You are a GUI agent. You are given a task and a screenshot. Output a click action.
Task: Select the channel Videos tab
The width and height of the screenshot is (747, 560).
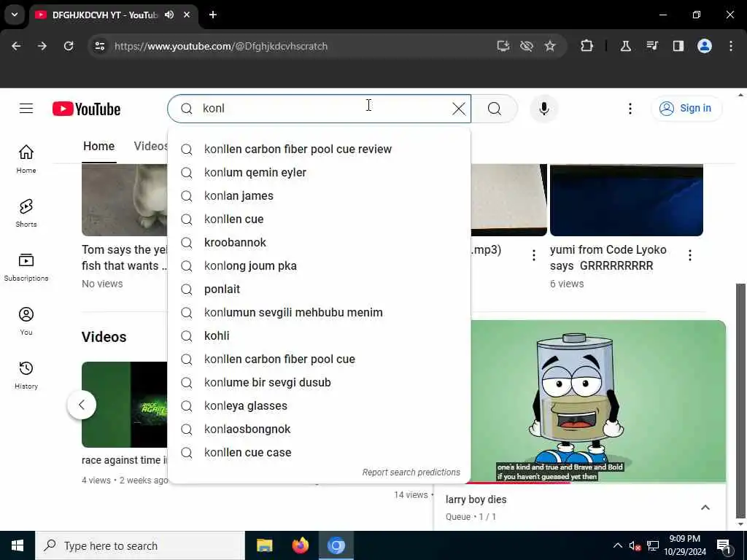point(150,146)
